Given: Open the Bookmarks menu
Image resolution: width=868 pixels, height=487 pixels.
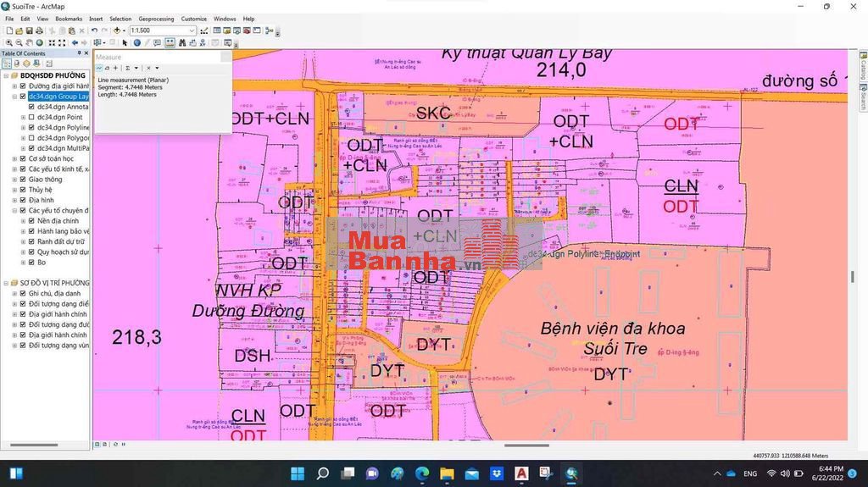Looking at the screenshot, I should pos(69,19).
